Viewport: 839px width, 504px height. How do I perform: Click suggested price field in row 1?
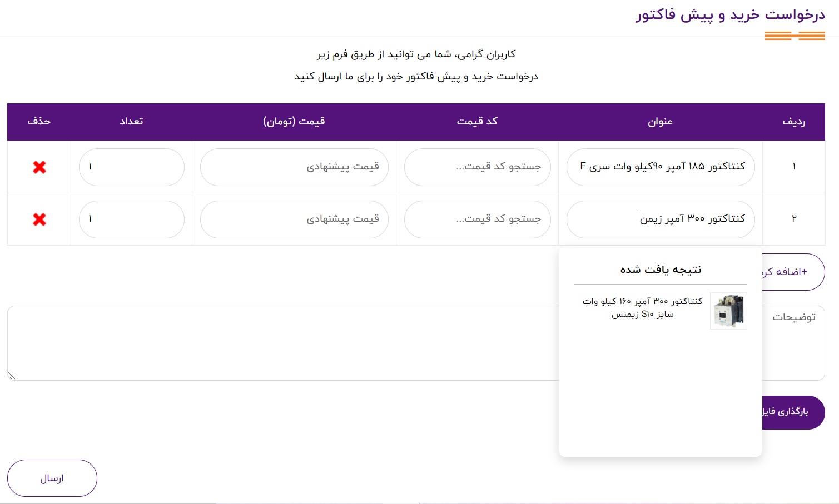tap(294, 167)
